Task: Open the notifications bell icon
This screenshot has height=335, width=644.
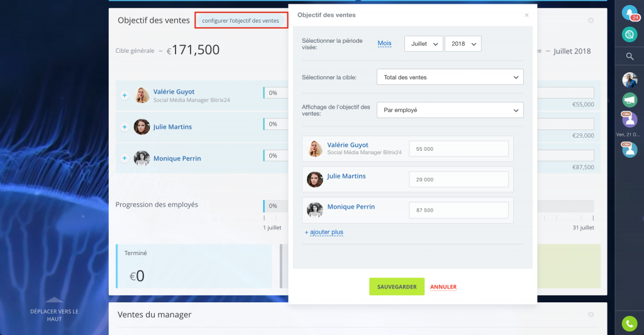Action: tap(628, 13)
